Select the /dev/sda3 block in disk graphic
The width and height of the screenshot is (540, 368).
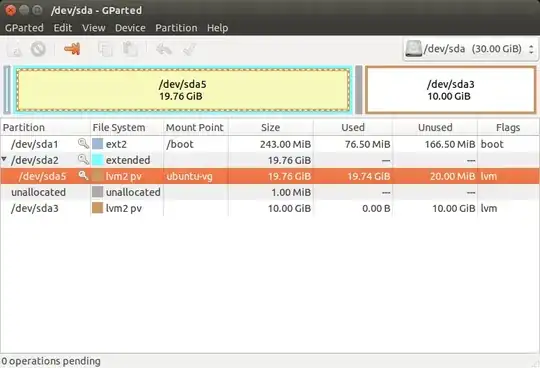[x=450, y=90]
